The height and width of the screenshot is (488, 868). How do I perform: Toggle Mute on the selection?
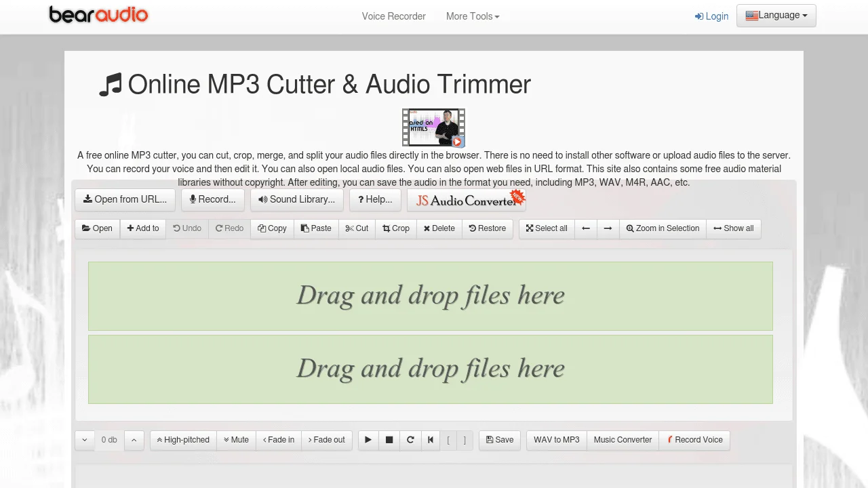[x=236, y=440]
